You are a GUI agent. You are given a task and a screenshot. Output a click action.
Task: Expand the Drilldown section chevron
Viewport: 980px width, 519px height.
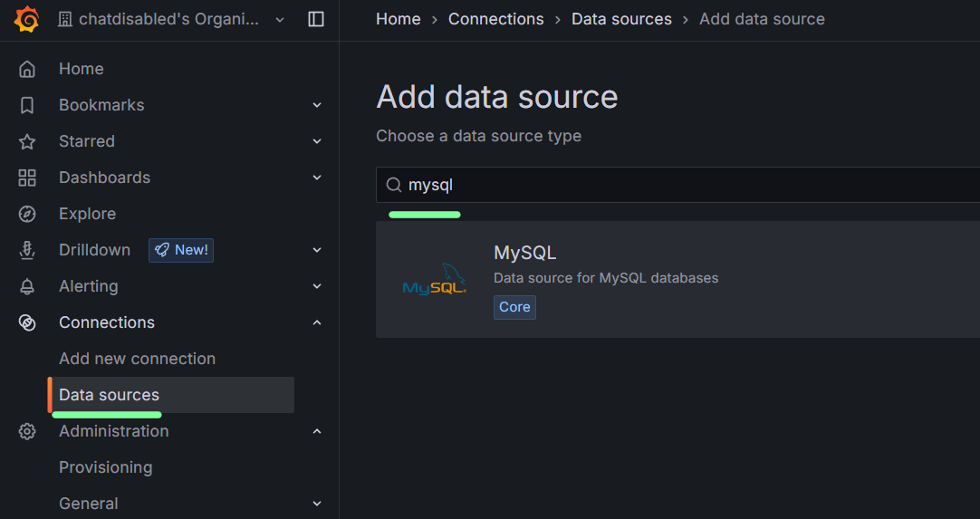[317, 250]
